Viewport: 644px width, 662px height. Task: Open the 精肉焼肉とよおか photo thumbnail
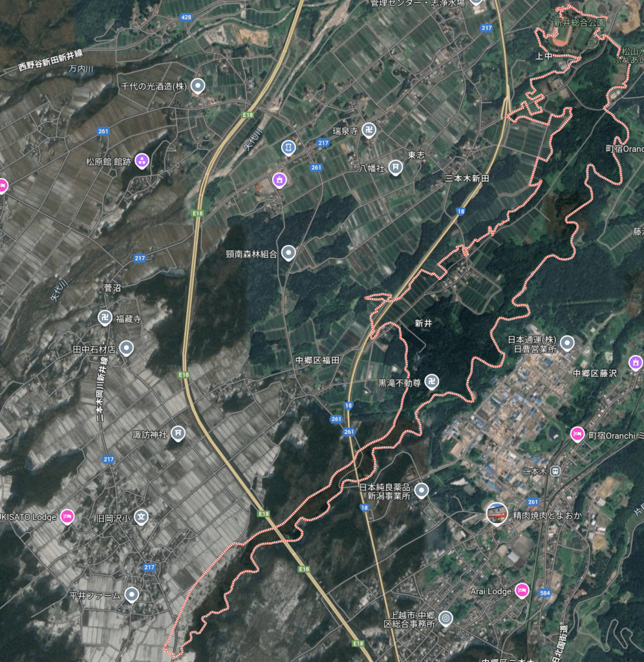click(497, 514)
